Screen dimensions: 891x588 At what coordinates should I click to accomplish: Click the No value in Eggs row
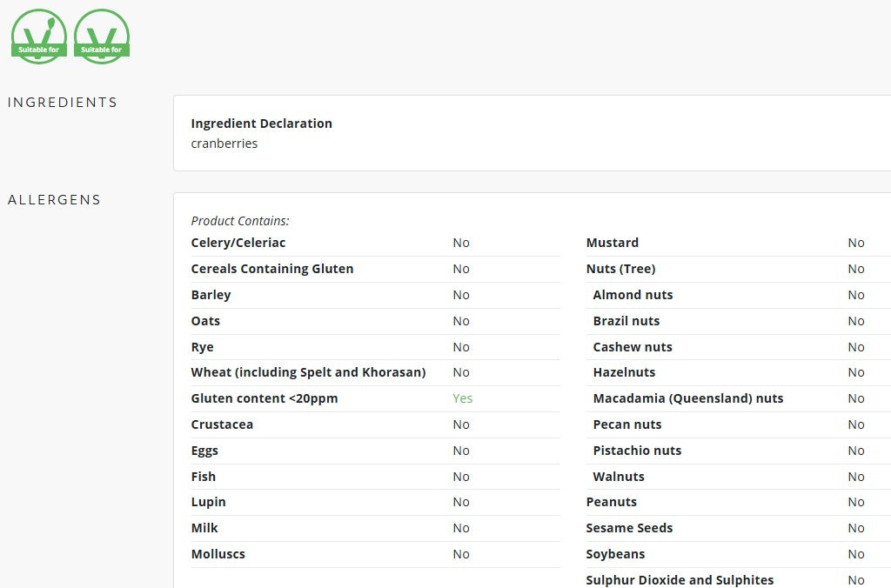(x=461, y=451)
